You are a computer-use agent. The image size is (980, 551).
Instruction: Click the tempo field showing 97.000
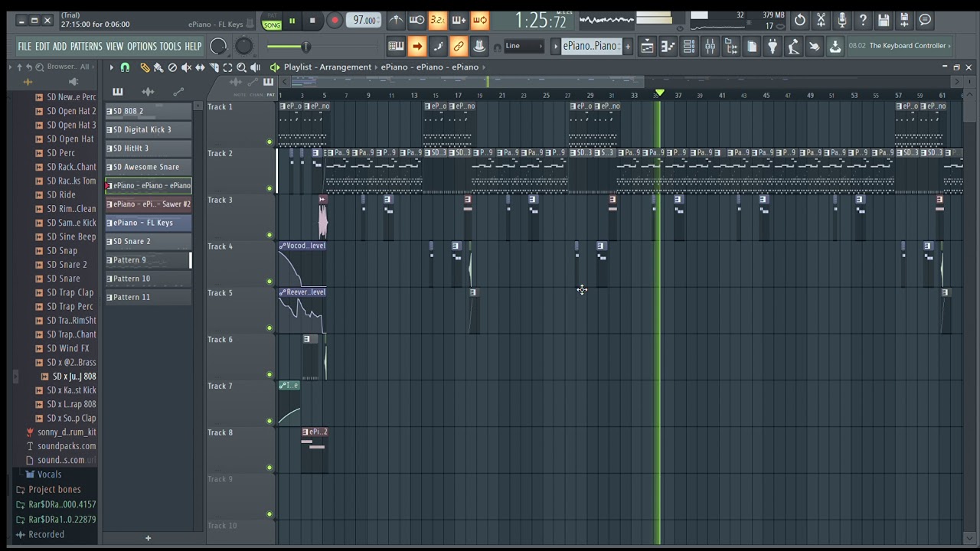[x=364, y=21]
